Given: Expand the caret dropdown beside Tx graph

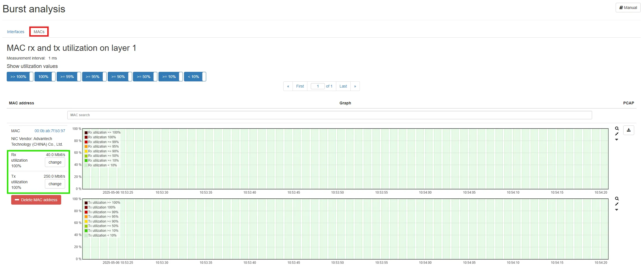Looking at the screenshot, I should 617,210.
